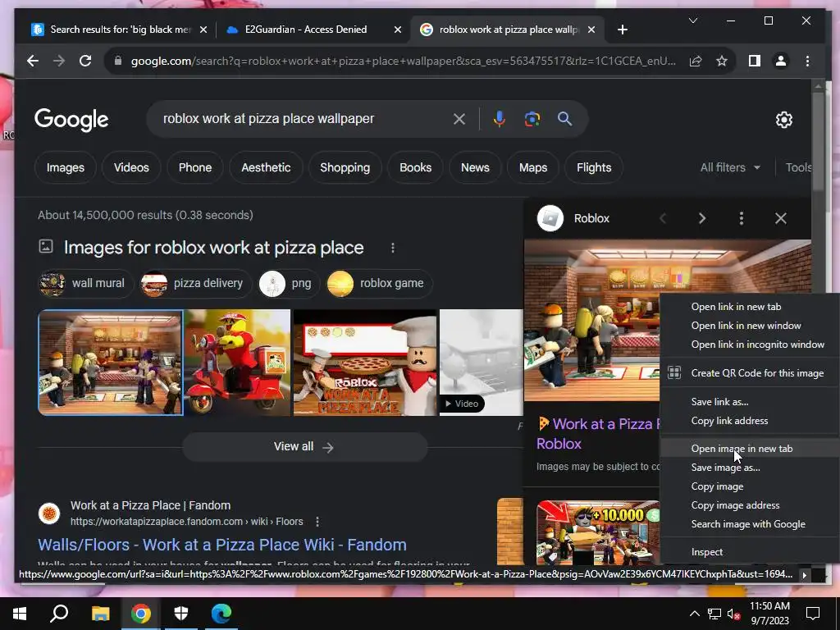Screen dimensions: 840x630
Task: Select the 'wall mural' image chip
Action: tap(85, 283)
